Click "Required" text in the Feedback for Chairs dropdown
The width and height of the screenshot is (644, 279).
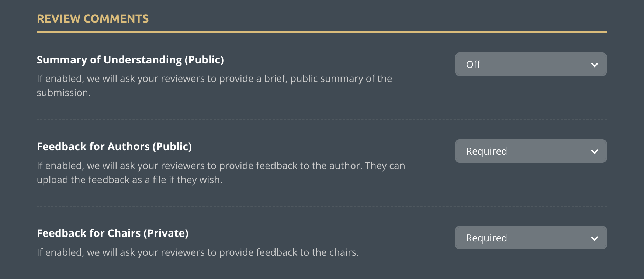[x=487, y=238]
